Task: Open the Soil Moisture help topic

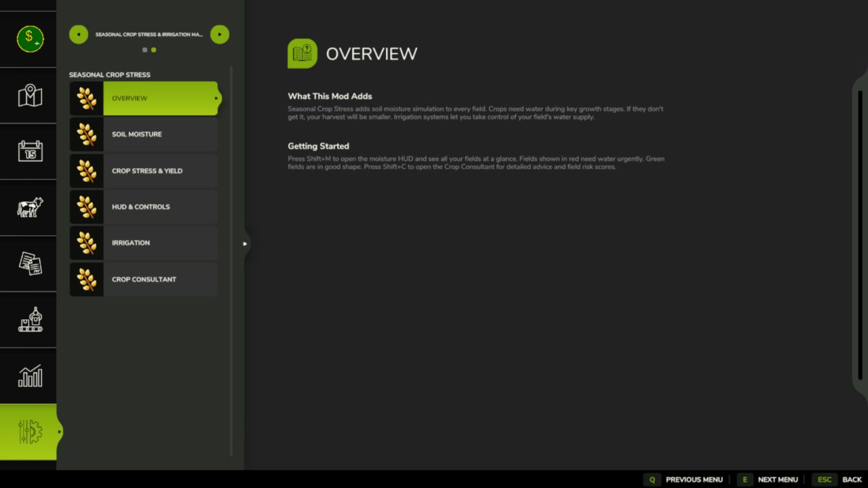Action: click(144, 134)
